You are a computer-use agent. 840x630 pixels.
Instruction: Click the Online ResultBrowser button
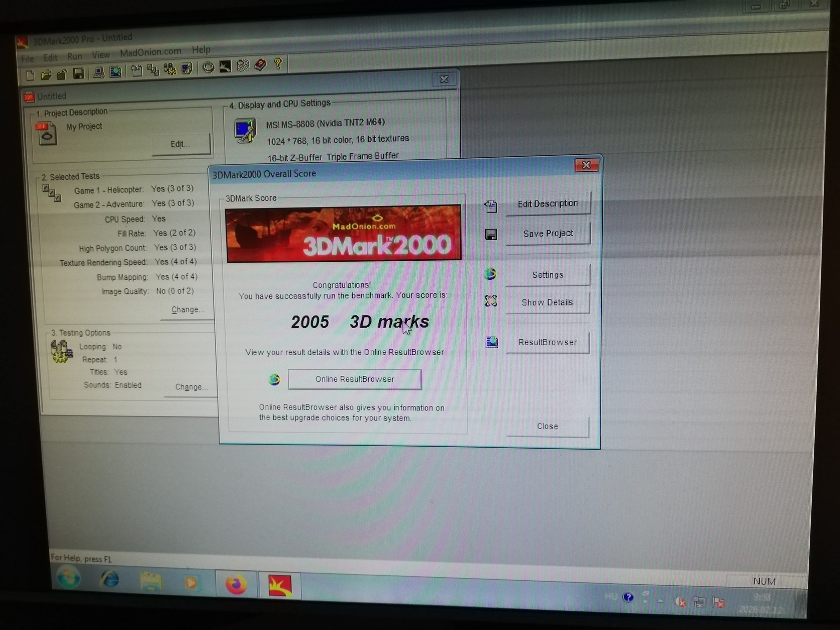[x=355, y=379]
